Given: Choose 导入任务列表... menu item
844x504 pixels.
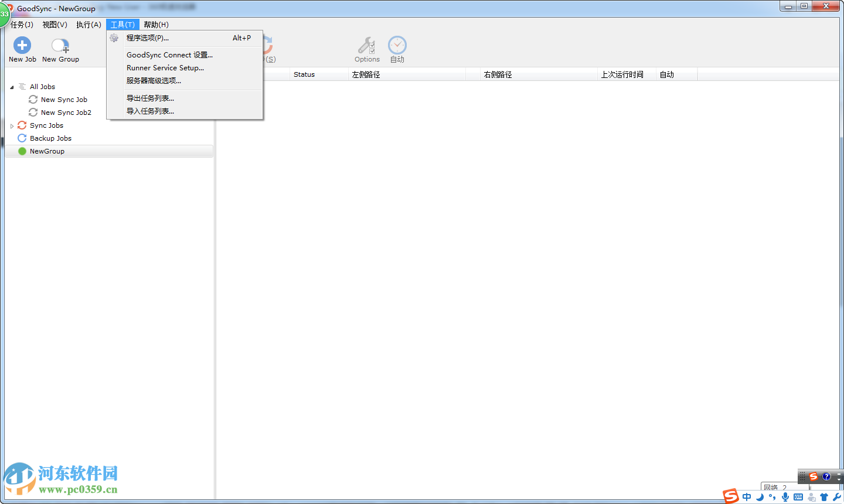Looking at the screenshot, I should coord(185,111).
